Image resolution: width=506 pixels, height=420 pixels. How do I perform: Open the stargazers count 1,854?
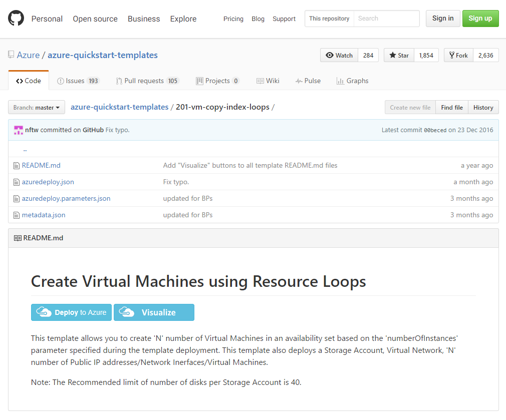pyautogui.click(x=426, y=55)
